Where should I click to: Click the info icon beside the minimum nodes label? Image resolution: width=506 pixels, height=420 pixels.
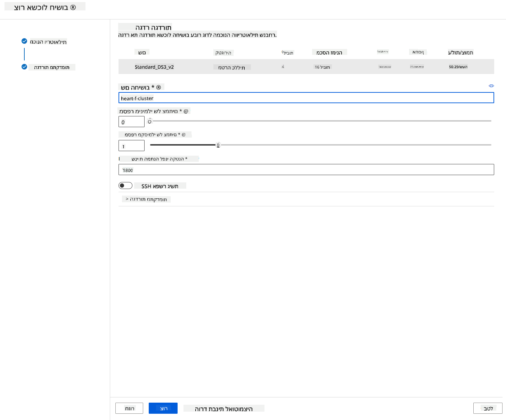(x=186, y=111)
